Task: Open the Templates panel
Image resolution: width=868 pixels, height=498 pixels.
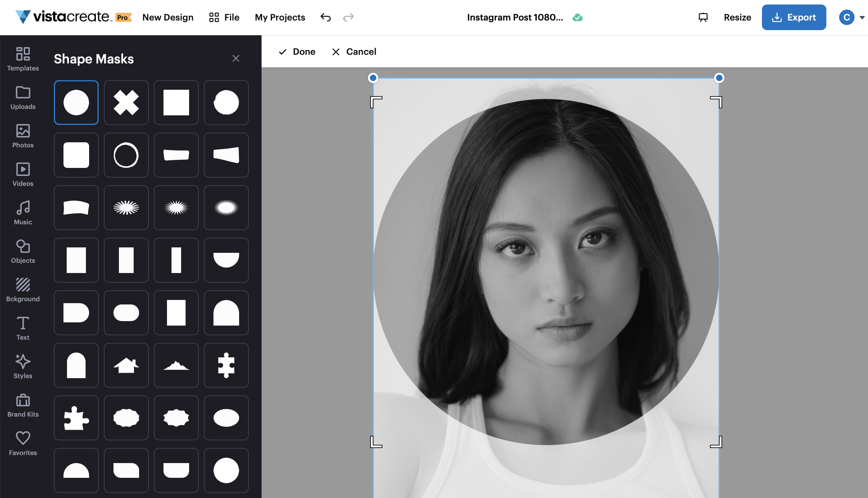Action: point(22,59)
